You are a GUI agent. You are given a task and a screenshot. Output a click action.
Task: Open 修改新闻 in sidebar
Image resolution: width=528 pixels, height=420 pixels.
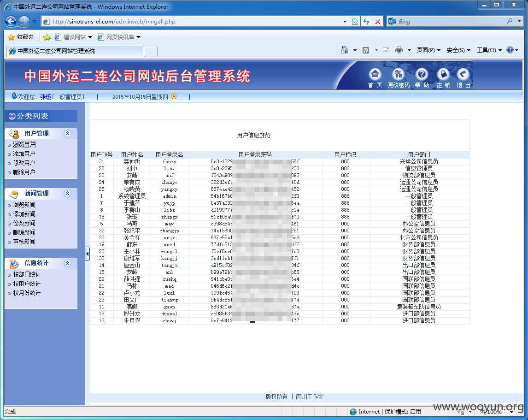click(24, 223)
